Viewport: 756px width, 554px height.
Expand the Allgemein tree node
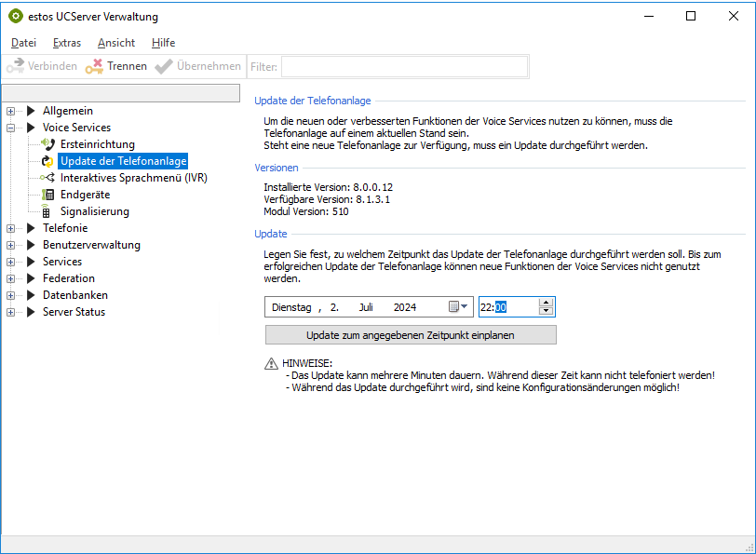pyautogui.click(x=10, y=111)
